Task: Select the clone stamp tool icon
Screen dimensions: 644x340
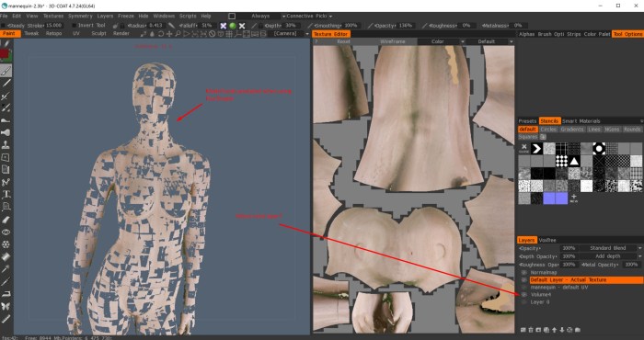Action: coord(6,145)
